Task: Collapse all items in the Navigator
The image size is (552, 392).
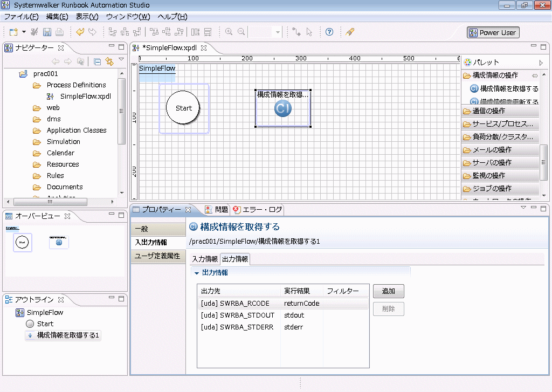Action: click(x=98, y=62)
